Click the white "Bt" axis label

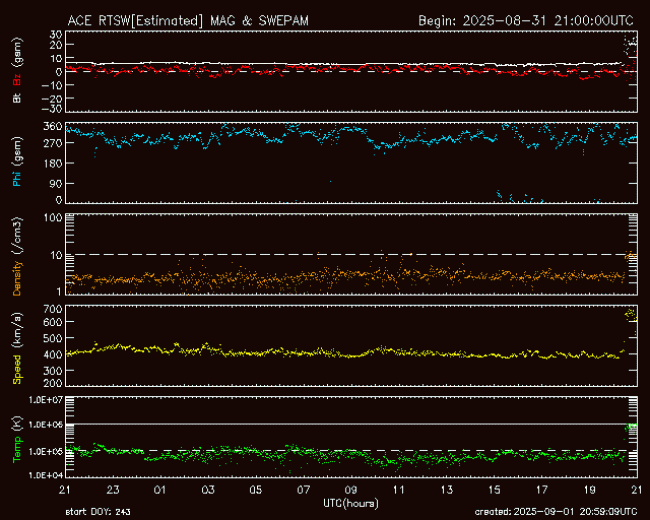coord(17,97)
